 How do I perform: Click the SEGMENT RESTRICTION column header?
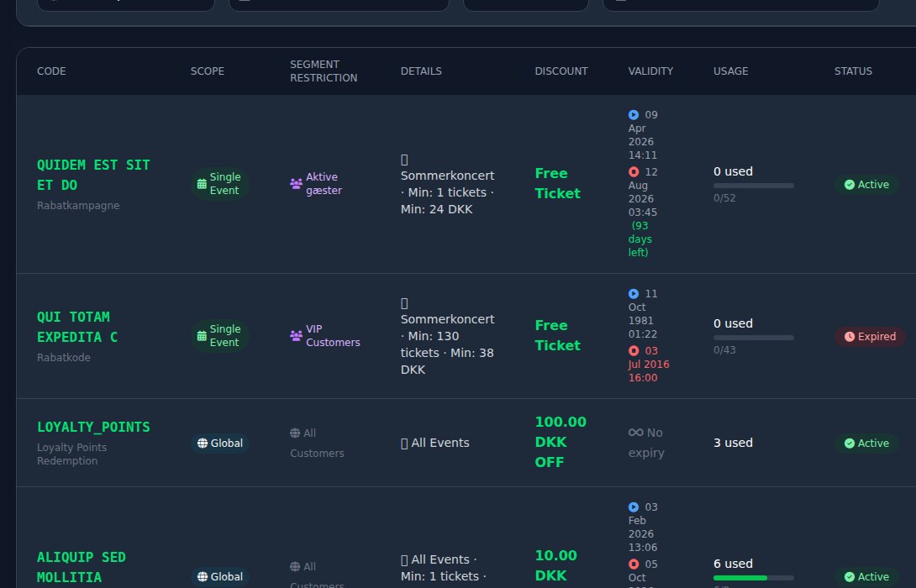pyautogui.click(x=324, y=71)
